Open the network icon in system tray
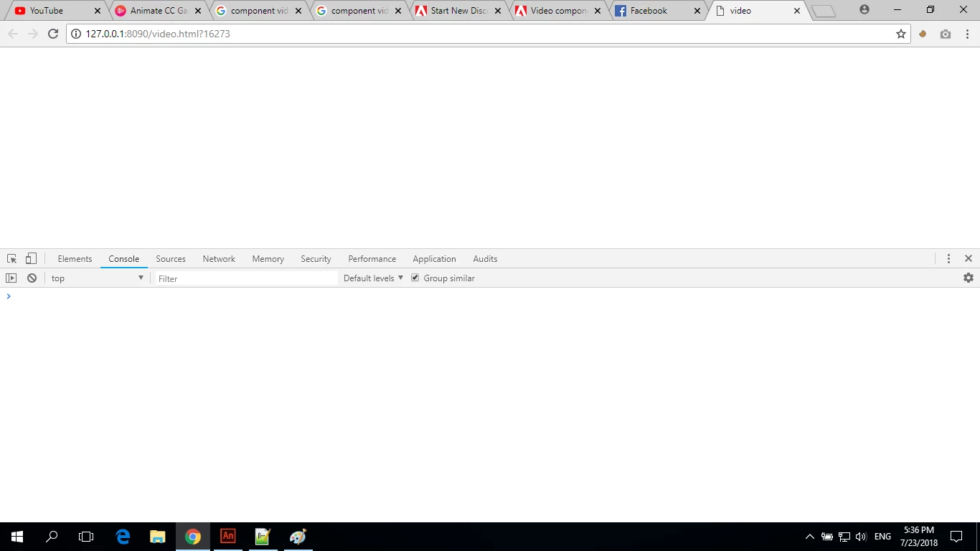 [844, 537]
